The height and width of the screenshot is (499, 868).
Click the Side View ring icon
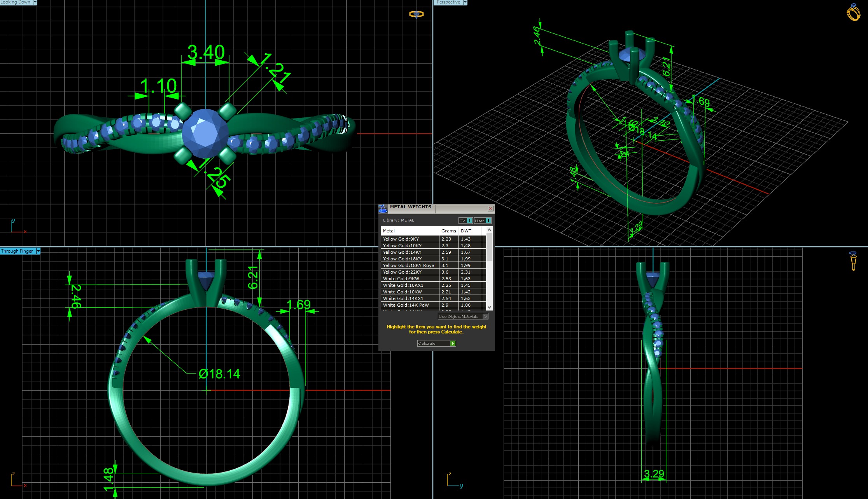pyautogui.click(x=853, y=261)
